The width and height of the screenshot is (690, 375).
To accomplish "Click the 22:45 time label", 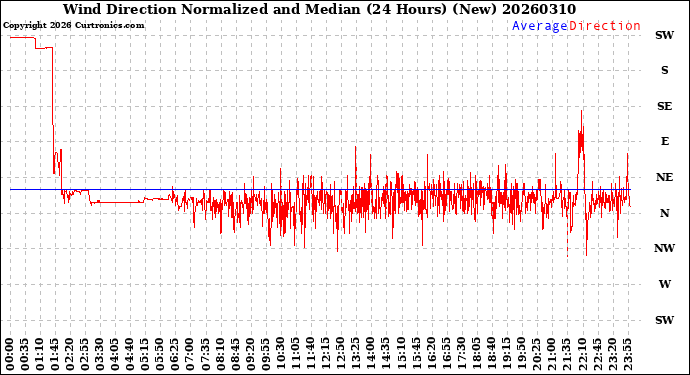I will [x=597, y=355].
